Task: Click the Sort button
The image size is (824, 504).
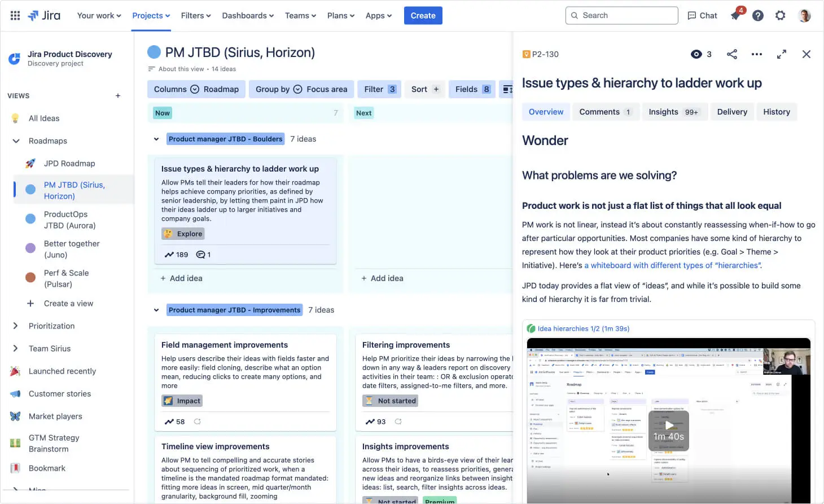Action: click(426, 89)
